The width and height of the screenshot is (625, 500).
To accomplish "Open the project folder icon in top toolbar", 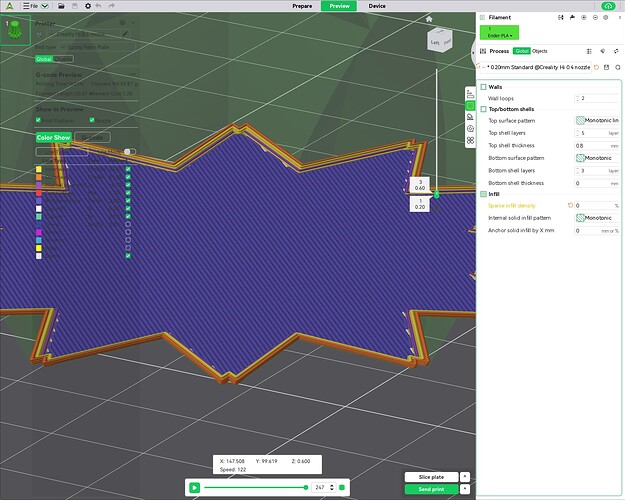I will (x=60, y=6).
